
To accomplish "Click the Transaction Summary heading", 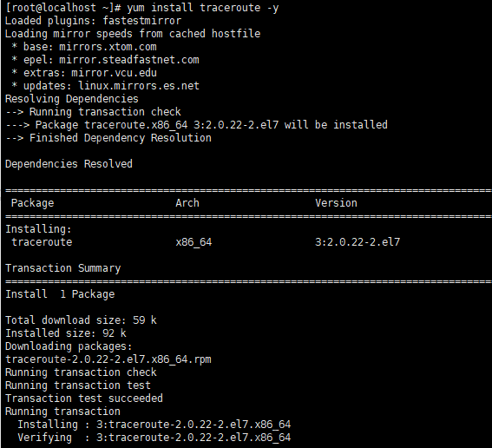I will [x=63, y=268].
